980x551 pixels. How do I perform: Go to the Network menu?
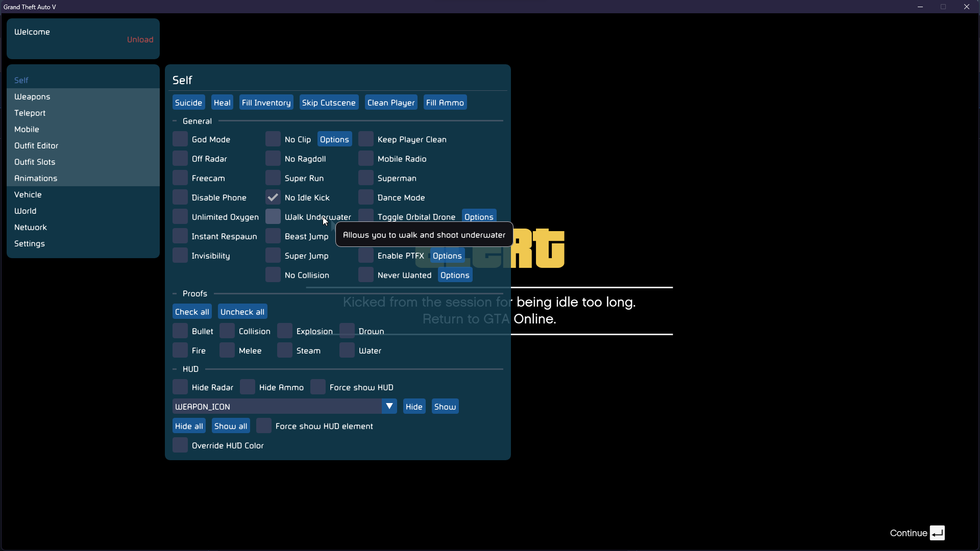31,227
